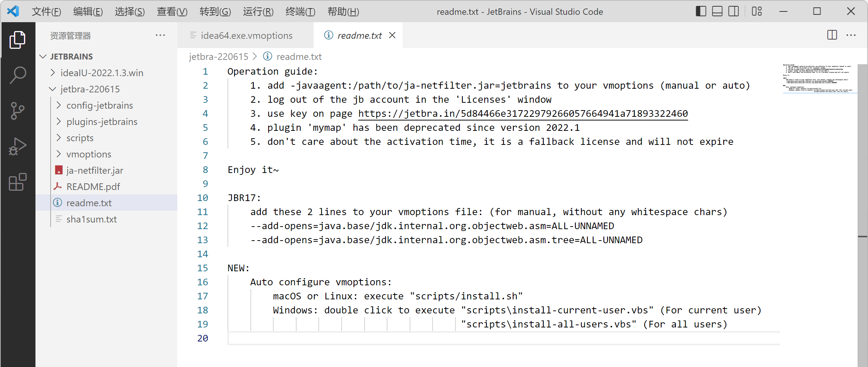This screenshot has width=868, height=367.
Task: Switch to the idea64.exe.vmoptions tab
Action: pos(246,35)
